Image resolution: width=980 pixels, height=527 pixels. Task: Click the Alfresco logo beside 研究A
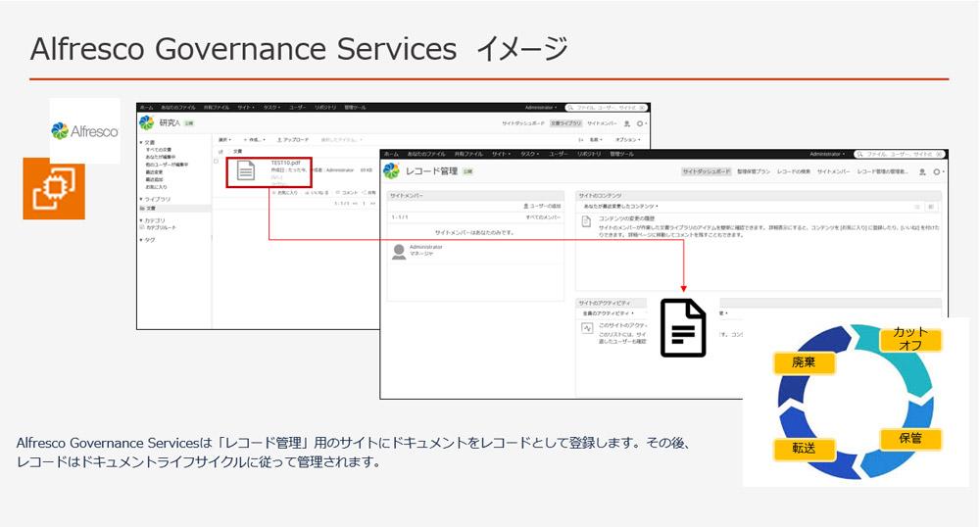coord(146,123)
